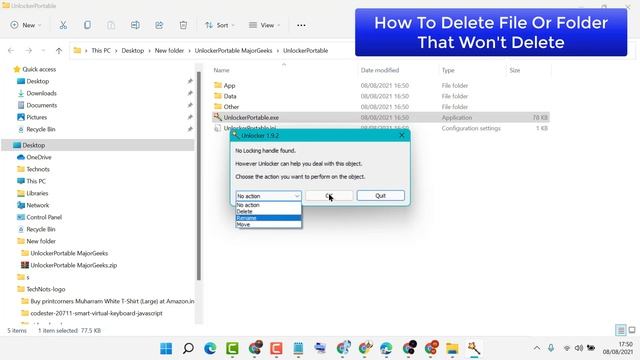The width and height of the screenshot is (640, 360).
Task: Click This PC in address breadcrumb
Action: 101,51
